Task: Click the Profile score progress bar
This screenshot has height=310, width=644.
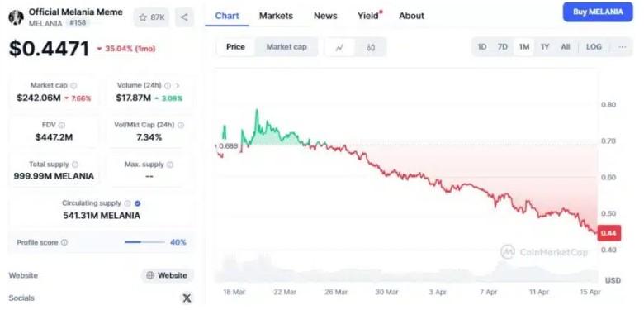Action: 144,242
